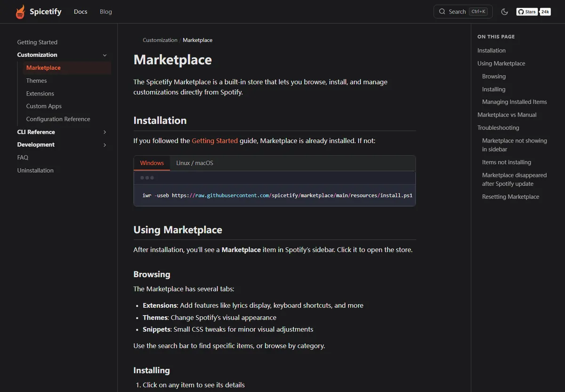Toggle dark mode with the moon icon
This screenshot has width=565, height=392.
point(505,12)
